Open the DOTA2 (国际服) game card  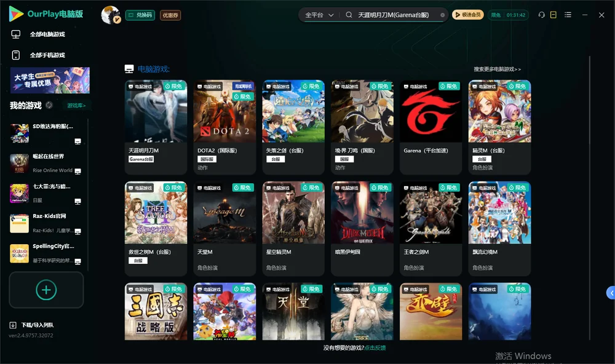[x=224, y=127]
